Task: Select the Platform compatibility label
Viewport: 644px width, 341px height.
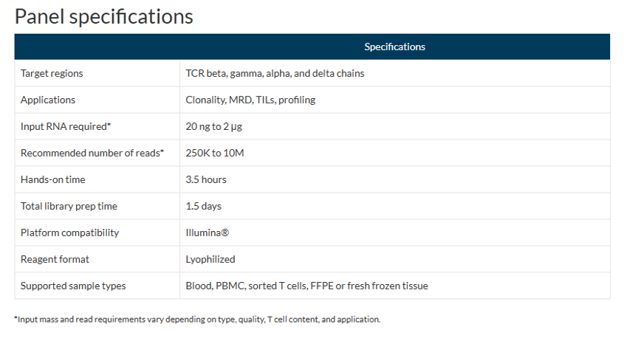Action: (x=69, y=232)
